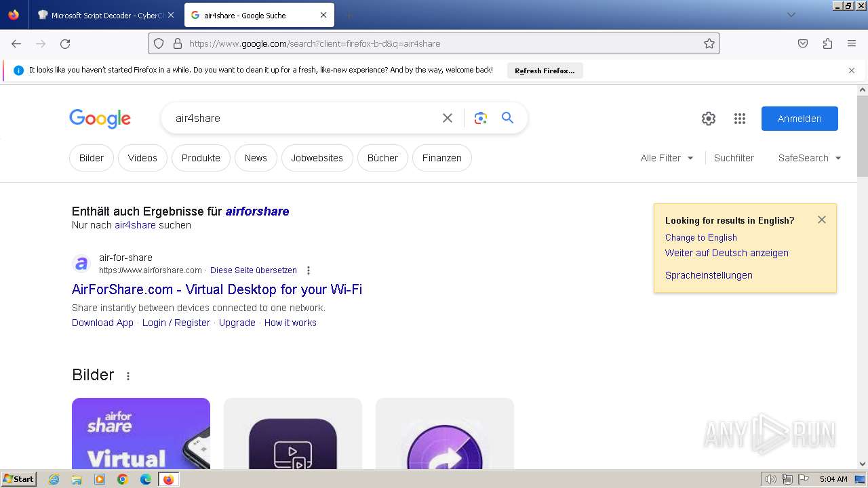868x488 pixels.
Task: Open the purple arrow circle image thumbnail
Action: (445, 433)
